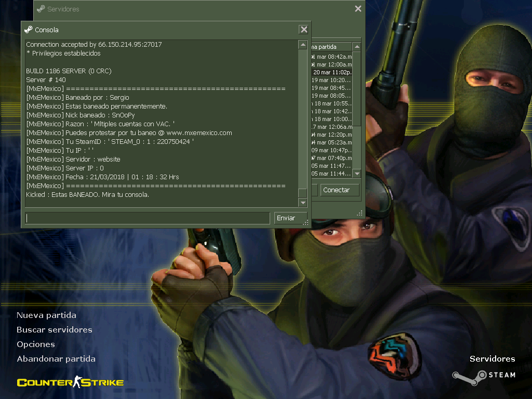Click the Servidores link near Steam logo

[493, 359]
